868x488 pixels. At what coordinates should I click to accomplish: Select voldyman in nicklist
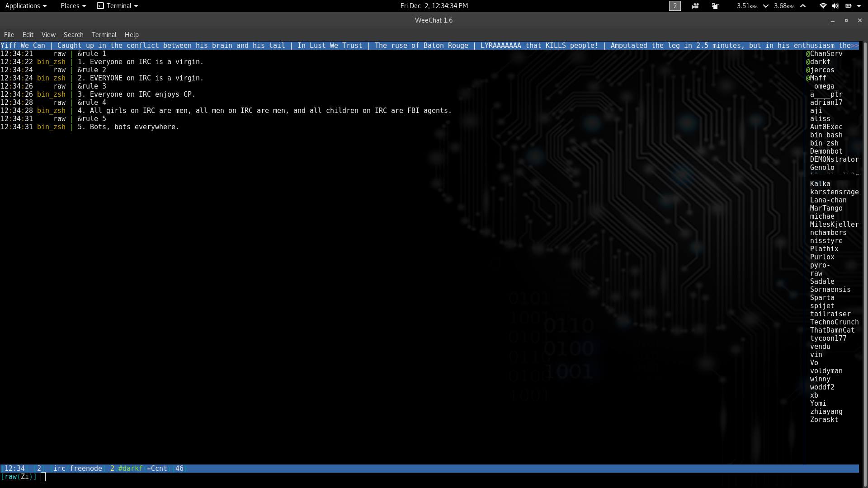click(x=826, y=371)
